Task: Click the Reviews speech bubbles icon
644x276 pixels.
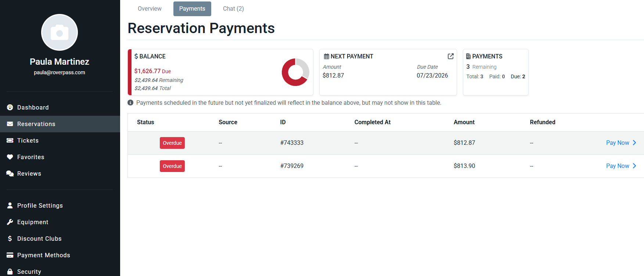Action: click(x=10, y=173)
